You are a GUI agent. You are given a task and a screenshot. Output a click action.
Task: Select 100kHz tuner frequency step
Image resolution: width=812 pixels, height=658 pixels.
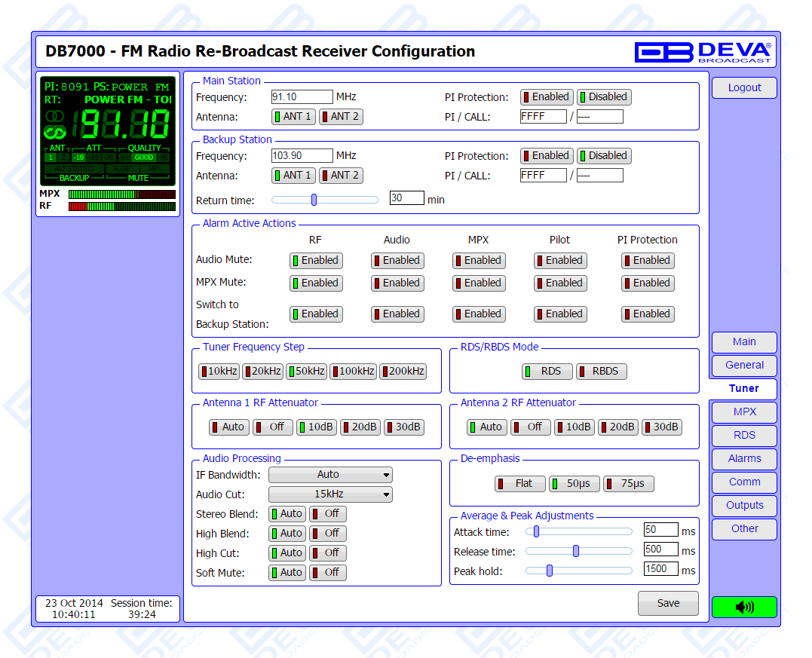click(353, 372)
